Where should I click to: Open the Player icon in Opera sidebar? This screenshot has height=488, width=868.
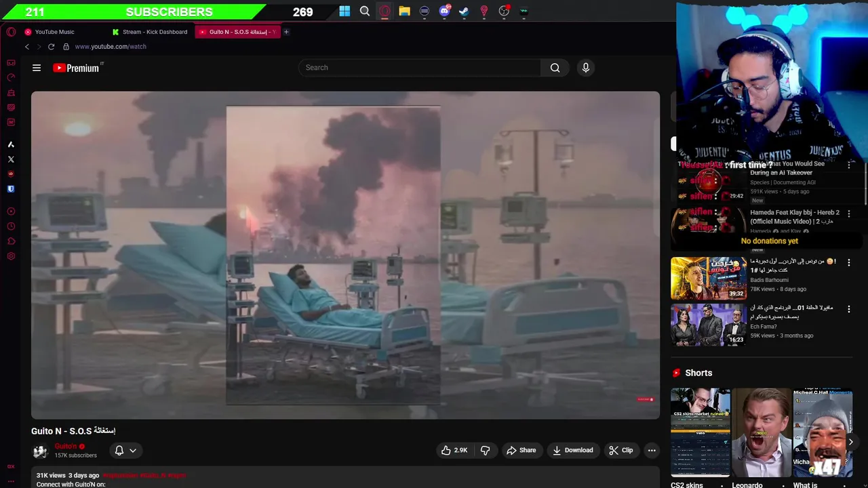11,211
